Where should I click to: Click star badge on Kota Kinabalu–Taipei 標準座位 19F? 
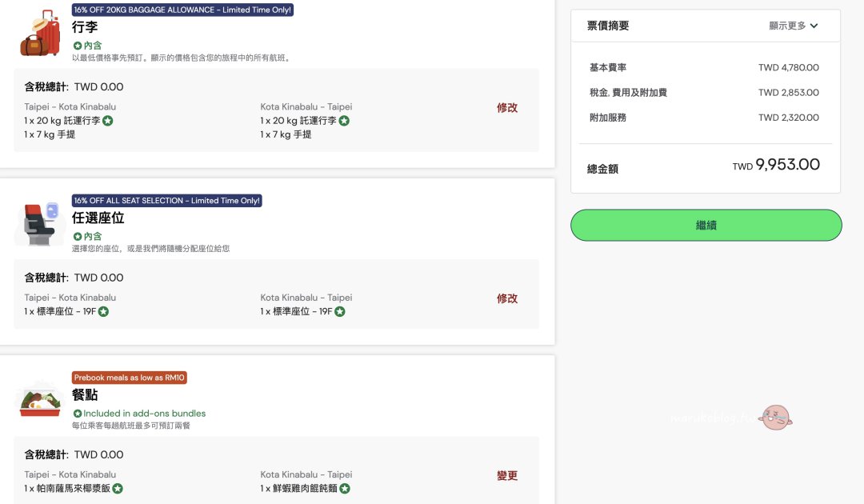340,312
